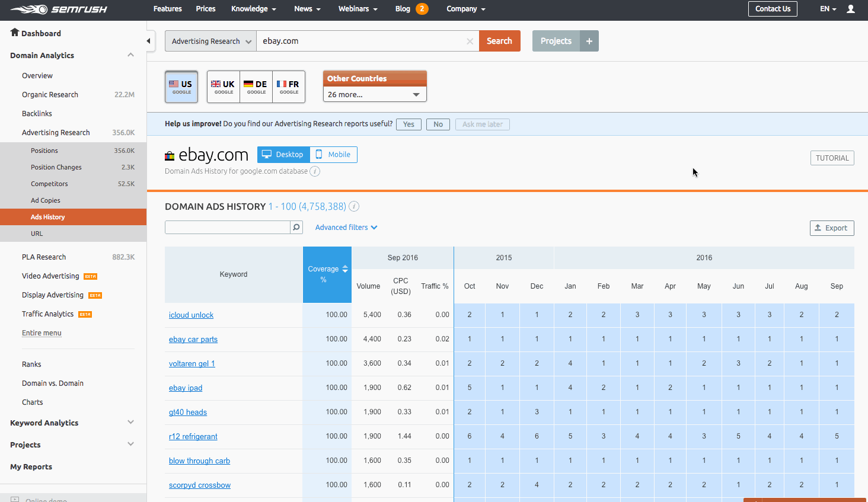Open My Reports in sidebar
Image resolution: width=868 pixels, height=502 pixels.
point(31,467)
